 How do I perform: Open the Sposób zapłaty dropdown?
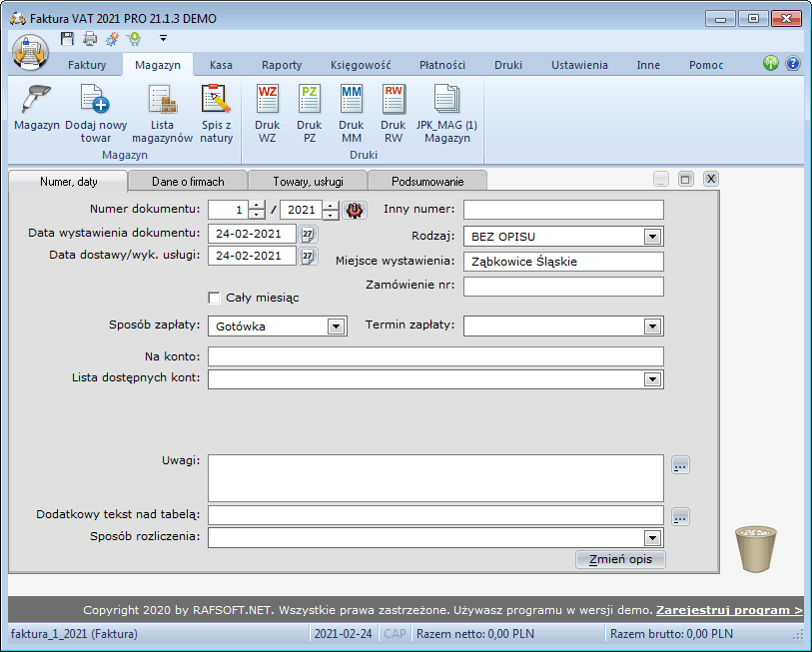336,326
